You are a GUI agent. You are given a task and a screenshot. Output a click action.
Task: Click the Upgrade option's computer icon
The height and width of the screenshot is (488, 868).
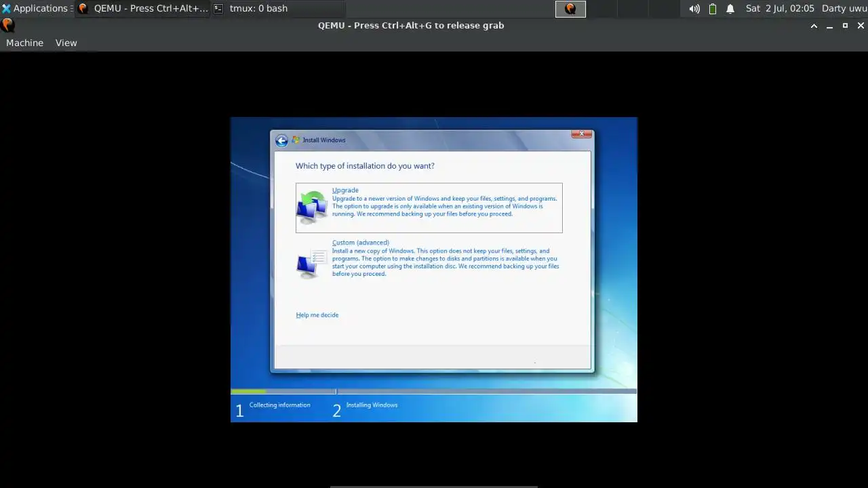coord(312,207)
